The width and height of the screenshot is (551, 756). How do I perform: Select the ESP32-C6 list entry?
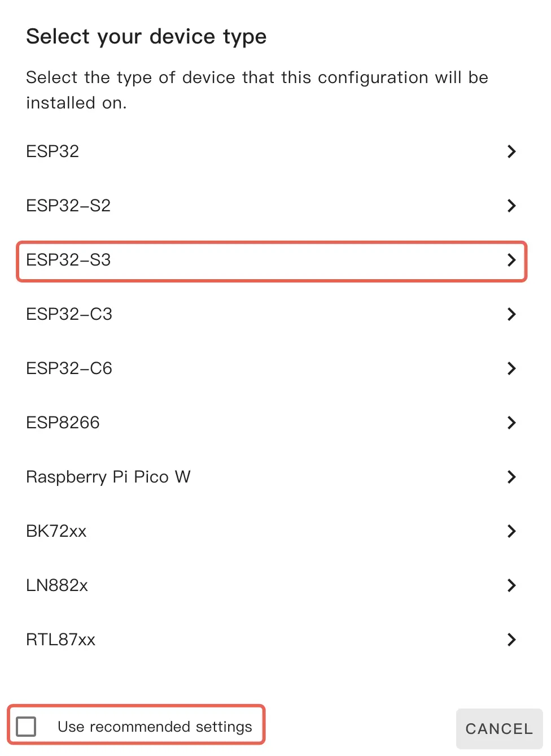(69, 368)
